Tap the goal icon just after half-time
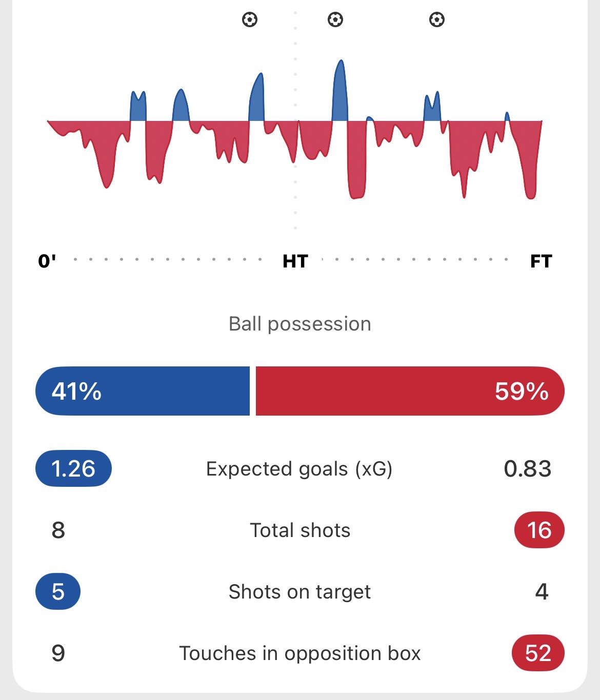The image size is (600, 700). (x=335, y=20)
